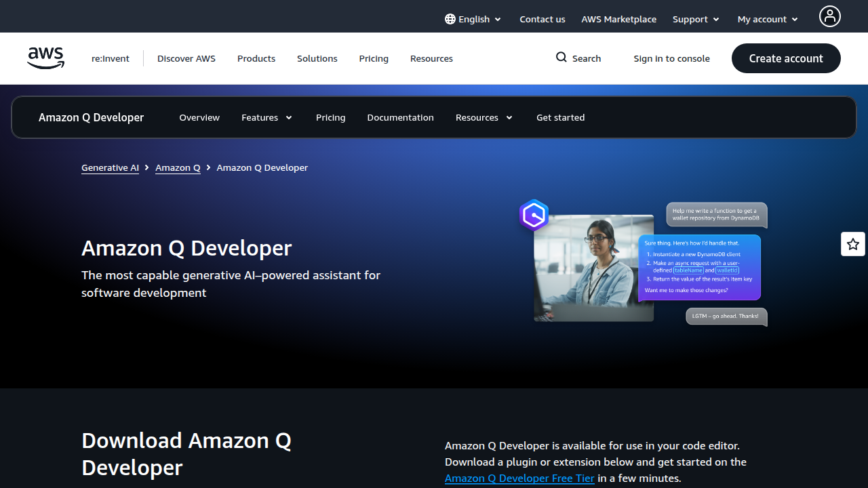
Task: Click the AWS logo
Action: pyautogui.click(x=46, y=58)
